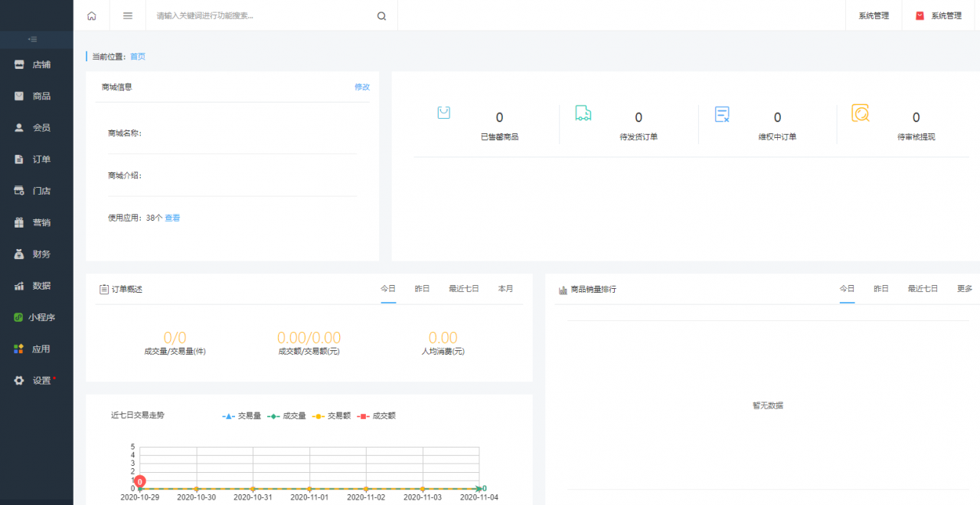Click the 数据 chart icon
This screenshot has height=505, width=980.
(19, 286)
